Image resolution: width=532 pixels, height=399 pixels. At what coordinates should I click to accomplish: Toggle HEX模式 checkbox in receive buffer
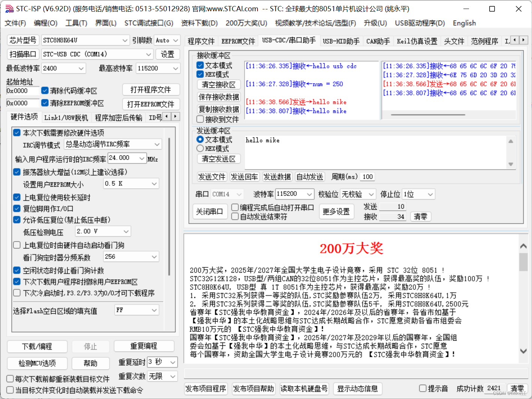coord(200,74)
